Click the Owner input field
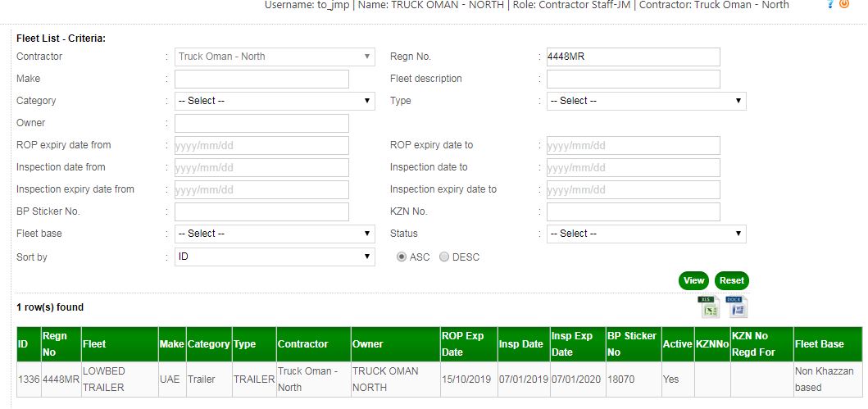 pos(261,123)
